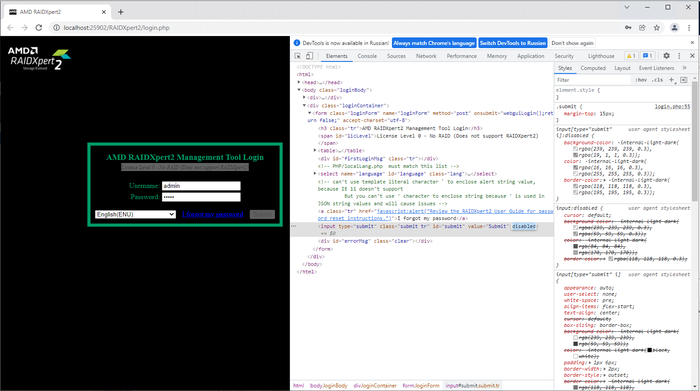The width and height of the screenshot is (700, 391).
Task: Open the DevTools kebab menu
Action: (x=679, y=56)
